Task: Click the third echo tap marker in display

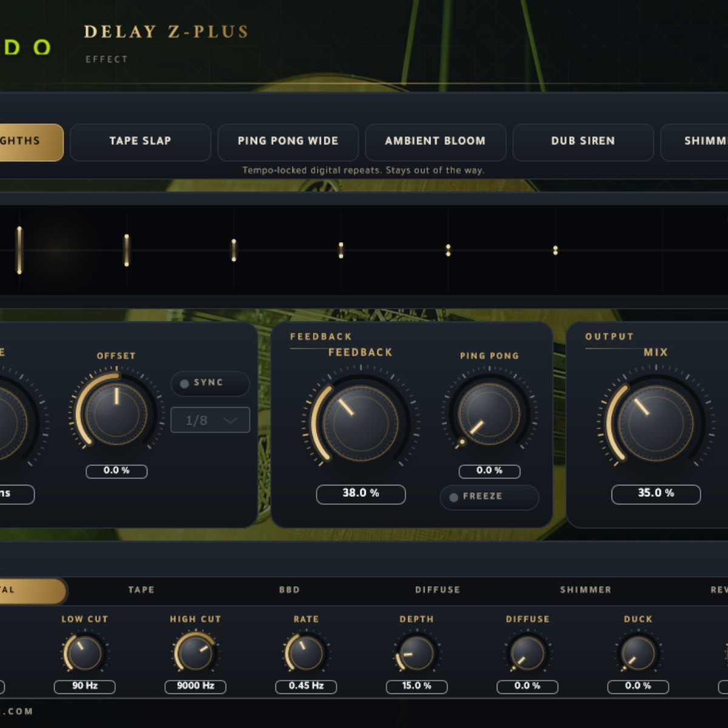Action: pos(234,250)
